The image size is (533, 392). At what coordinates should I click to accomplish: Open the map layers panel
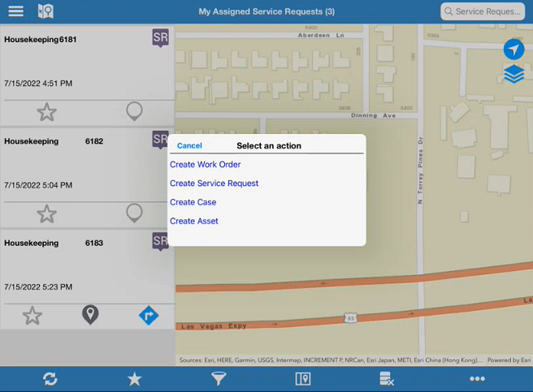click(x=513, y=75)
